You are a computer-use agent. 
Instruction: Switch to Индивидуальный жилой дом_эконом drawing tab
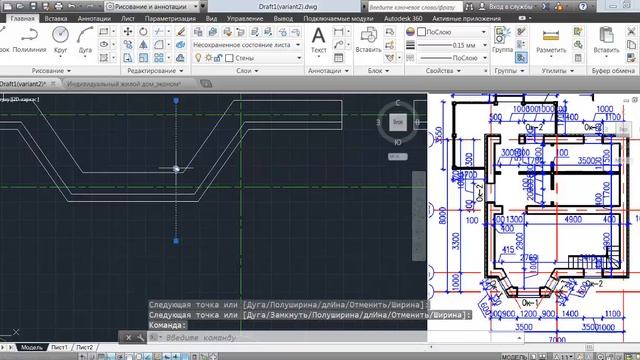click(x=124, y=84)
